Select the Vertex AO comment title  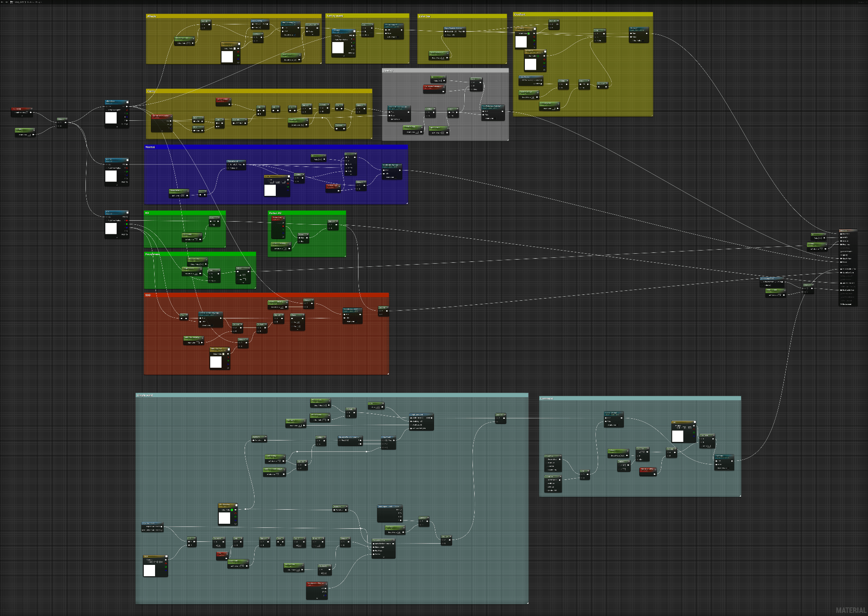click(275, 213)
